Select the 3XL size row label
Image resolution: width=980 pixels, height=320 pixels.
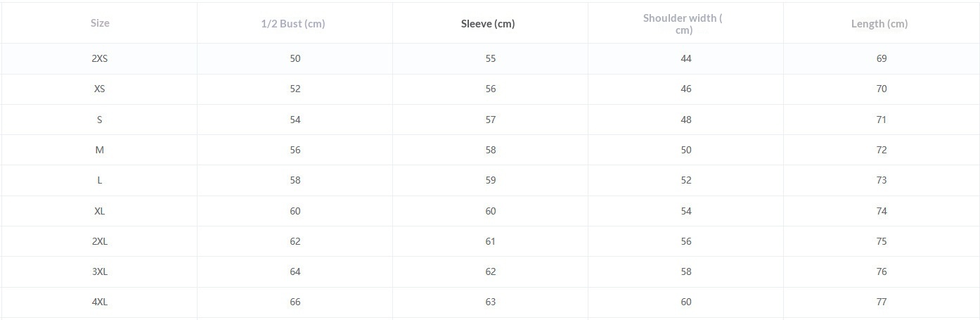tap(100, 271)
